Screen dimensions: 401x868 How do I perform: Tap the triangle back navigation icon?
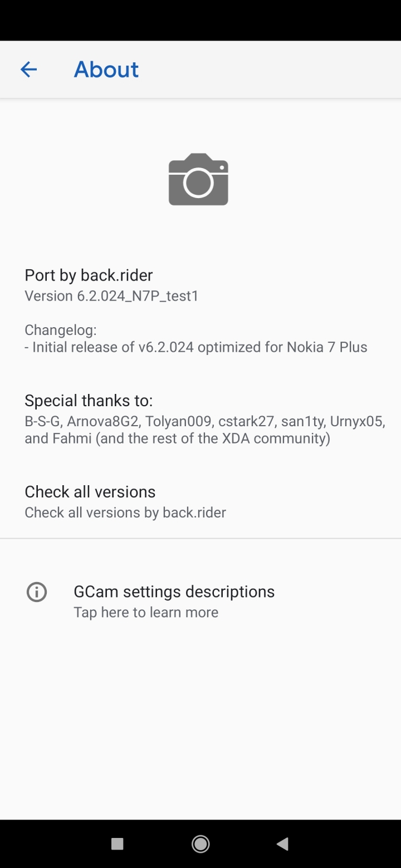point(282,844)
